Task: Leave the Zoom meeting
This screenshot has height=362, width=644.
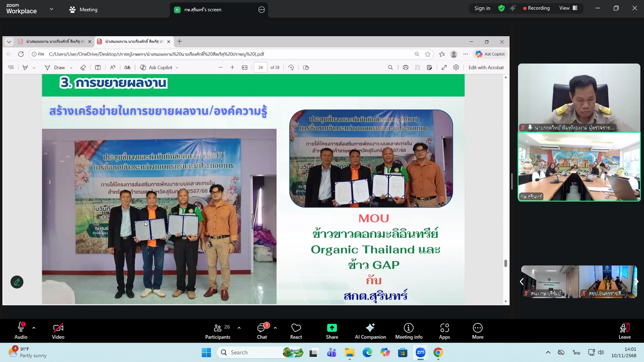Action: click(x=625, y=331)
